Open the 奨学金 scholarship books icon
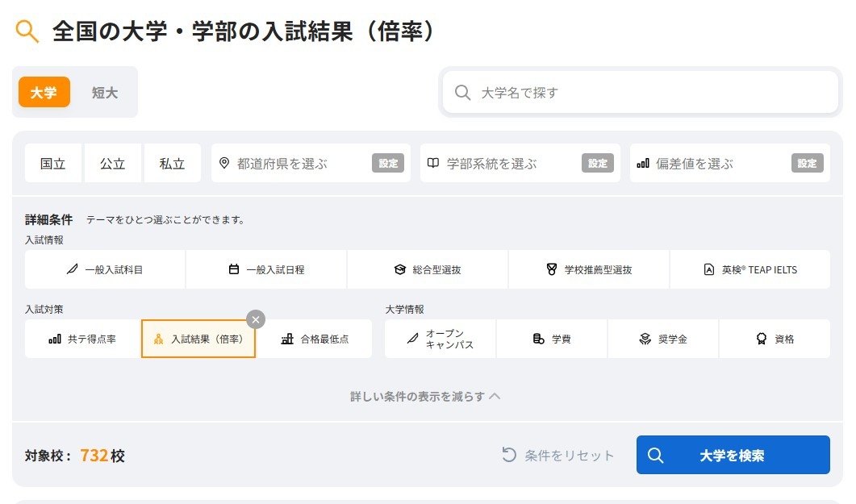This screenshot has height=504, width=856. pos(663,339)
